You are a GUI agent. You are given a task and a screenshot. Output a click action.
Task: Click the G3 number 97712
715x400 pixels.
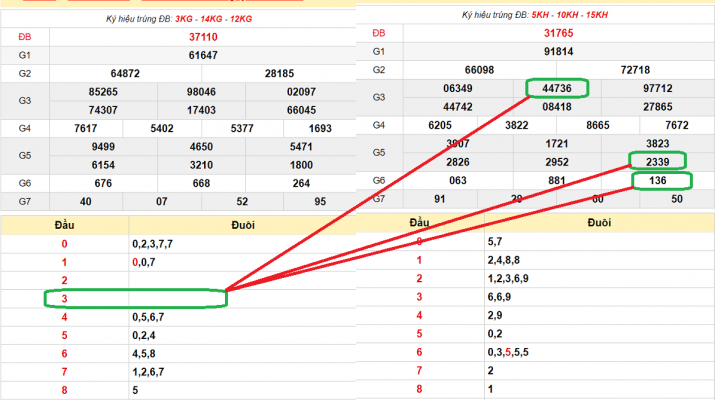pos(658,88)
